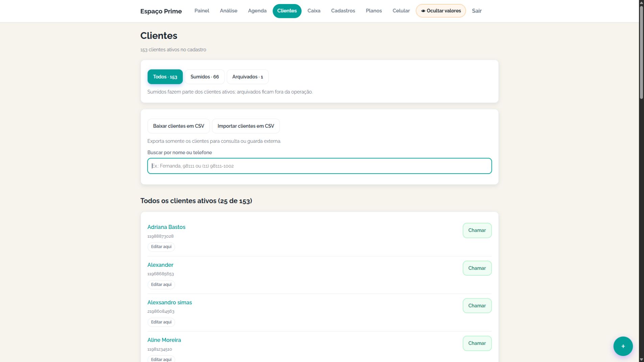Click Sair to log out
The width and height of the screenshot is (644, 362).
(x=477, y=11)
